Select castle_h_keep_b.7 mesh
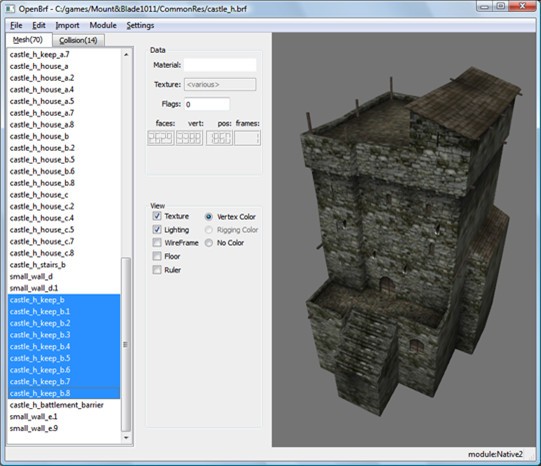This screenshot has width=541, height=466. tap(64, 382)
